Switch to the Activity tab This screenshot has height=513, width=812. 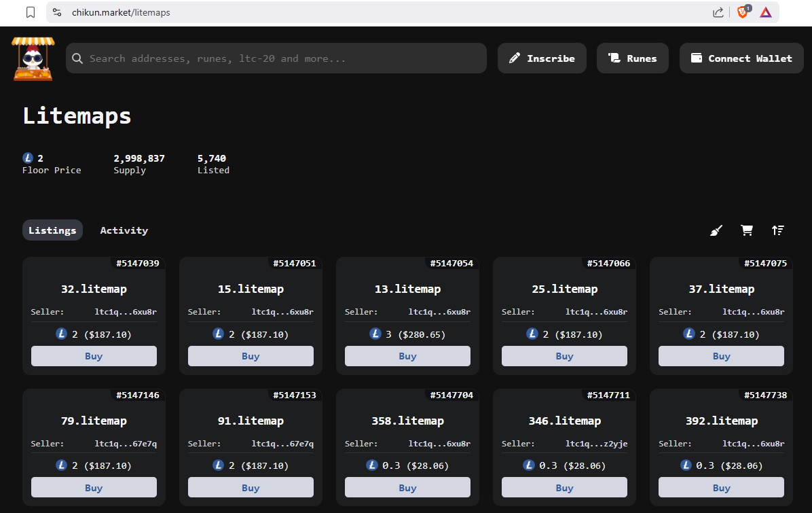124,230
